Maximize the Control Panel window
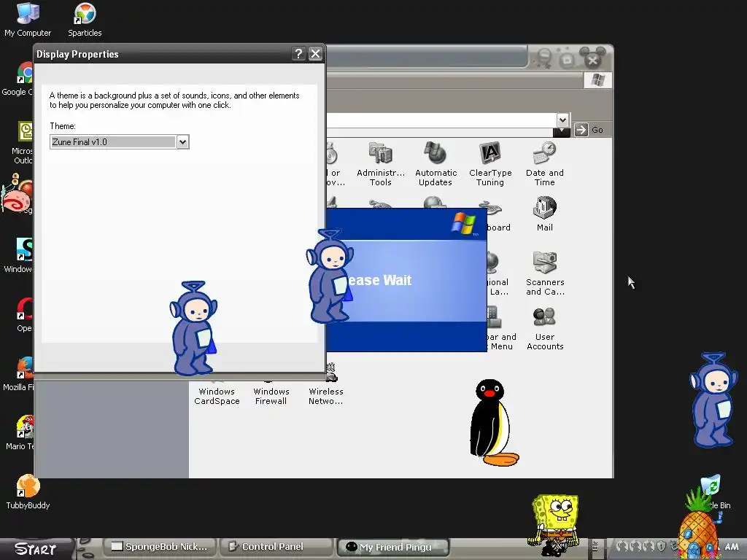747x560 pixels. [567, 59]
